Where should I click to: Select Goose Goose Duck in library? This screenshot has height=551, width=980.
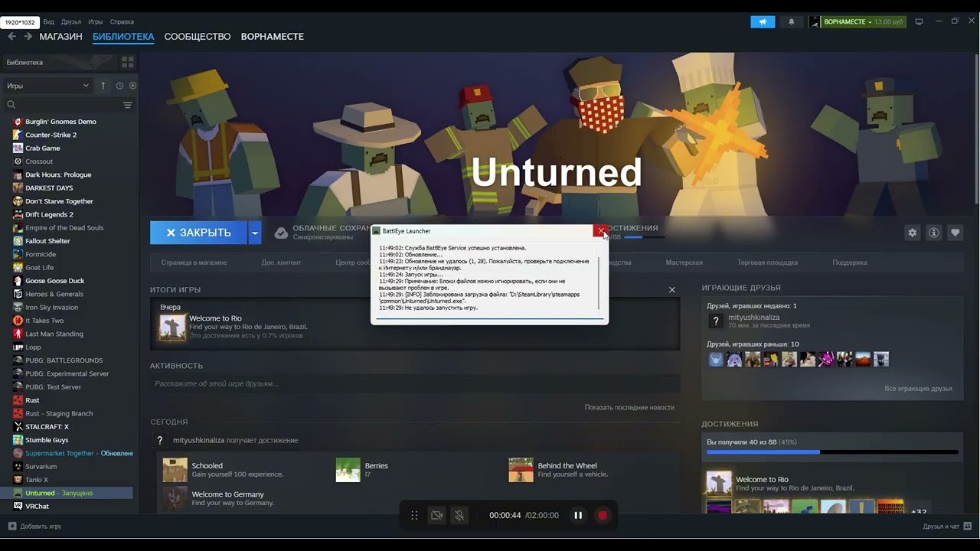(x=54, y=281)
